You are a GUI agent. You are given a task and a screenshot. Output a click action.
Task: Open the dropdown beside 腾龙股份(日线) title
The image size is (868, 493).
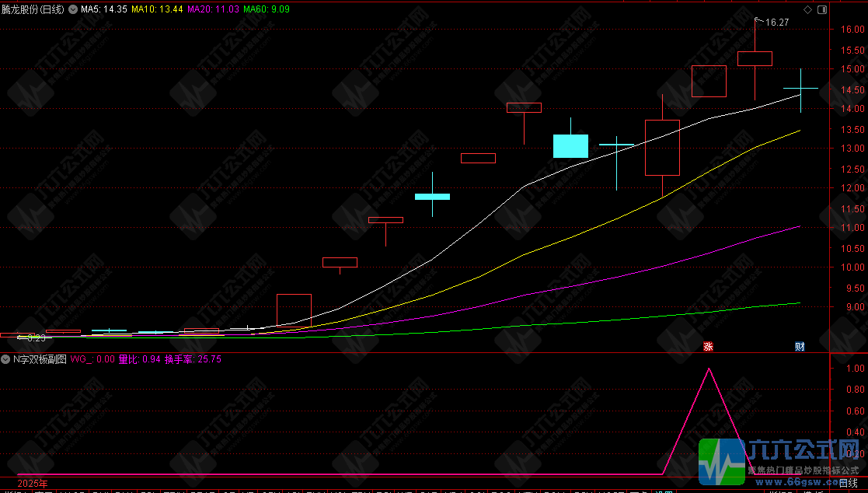73,9
